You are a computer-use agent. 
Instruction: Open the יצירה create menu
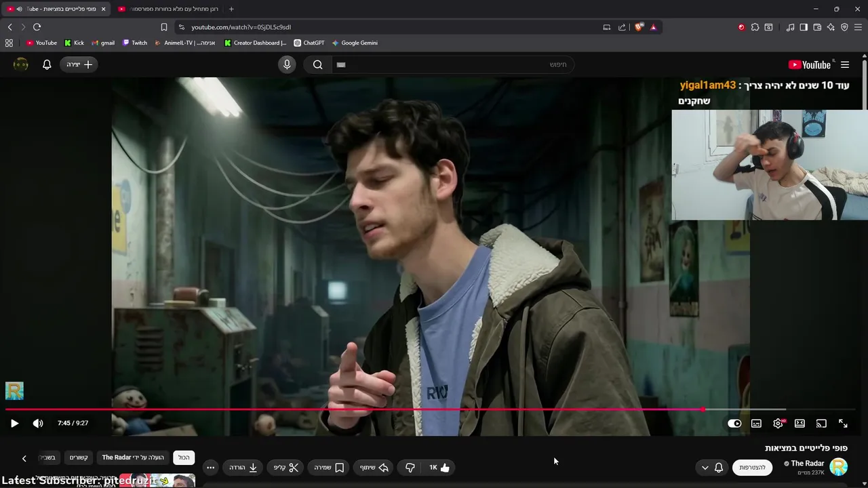[79, 64]
